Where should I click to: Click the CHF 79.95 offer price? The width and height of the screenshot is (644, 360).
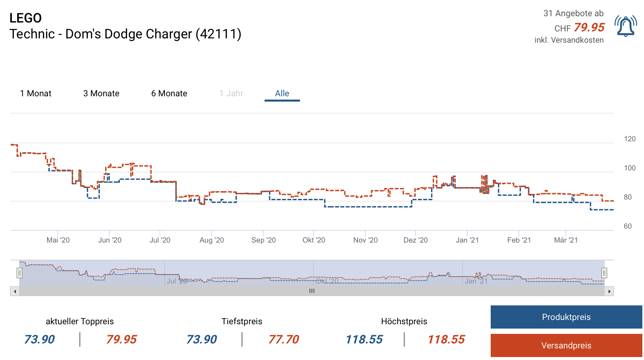589,27
